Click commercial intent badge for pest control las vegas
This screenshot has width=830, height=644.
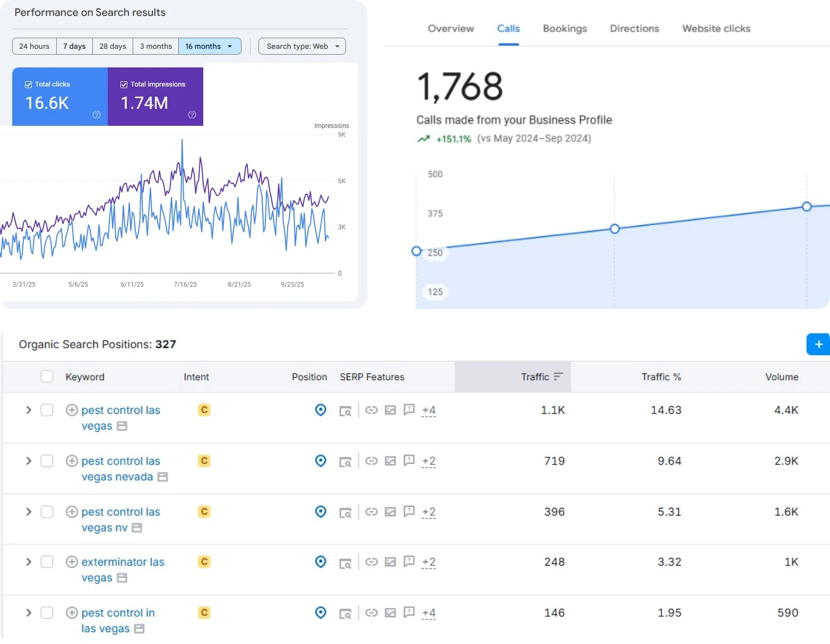tap(204, 410)
